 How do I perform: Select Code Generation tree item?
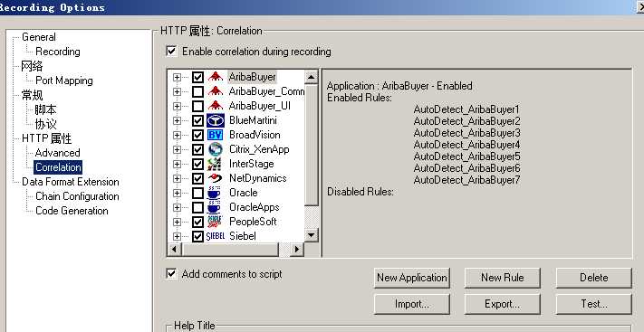pos(72,211)
